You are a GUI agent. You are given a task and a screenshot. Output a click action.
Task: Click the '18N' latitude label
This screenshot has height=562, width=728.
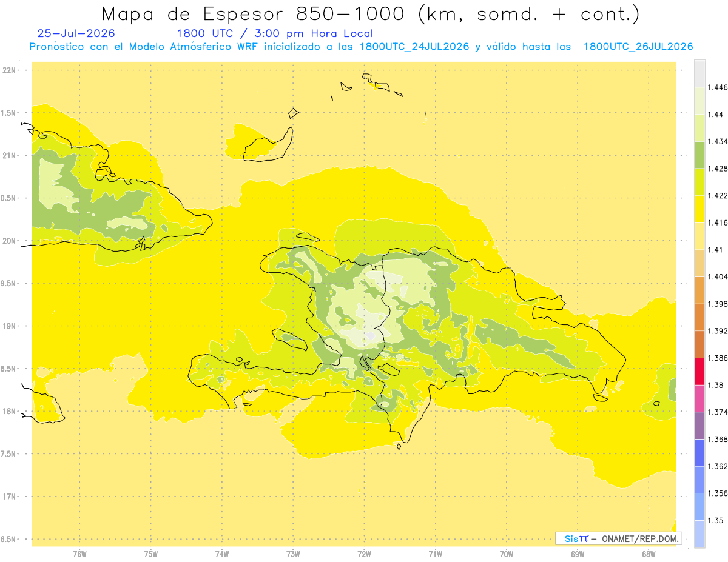coord(8,411)
